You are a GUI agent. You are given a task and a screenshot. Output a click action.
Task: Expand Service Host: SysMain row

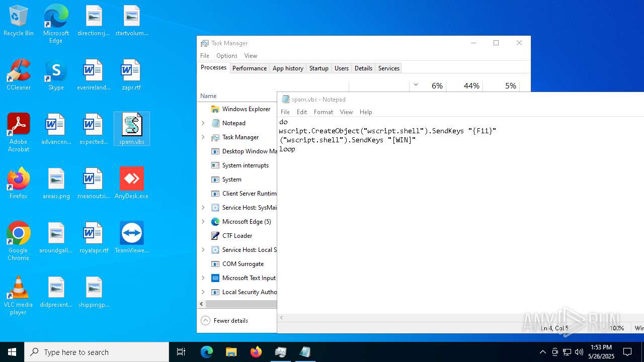point(203,207)
